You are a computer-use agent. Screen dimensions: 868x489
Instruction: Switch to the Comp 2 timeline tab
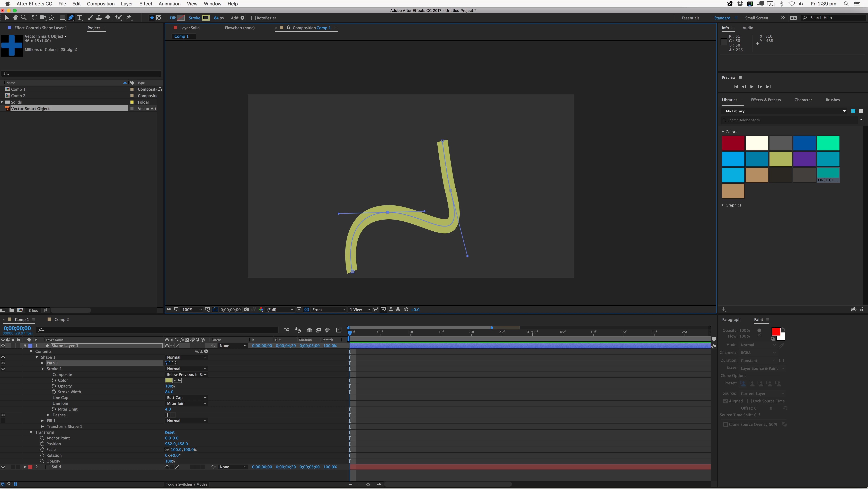pos(61,319)
